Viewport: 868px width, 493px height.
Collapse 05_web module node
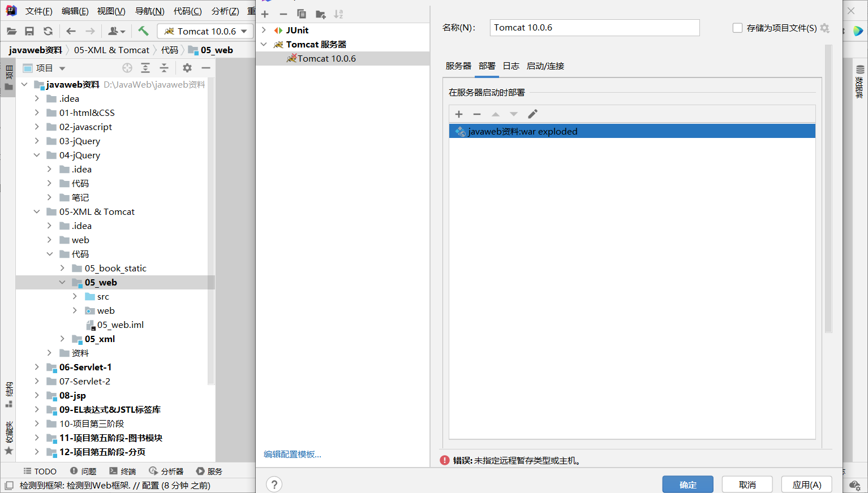(62, 282)
